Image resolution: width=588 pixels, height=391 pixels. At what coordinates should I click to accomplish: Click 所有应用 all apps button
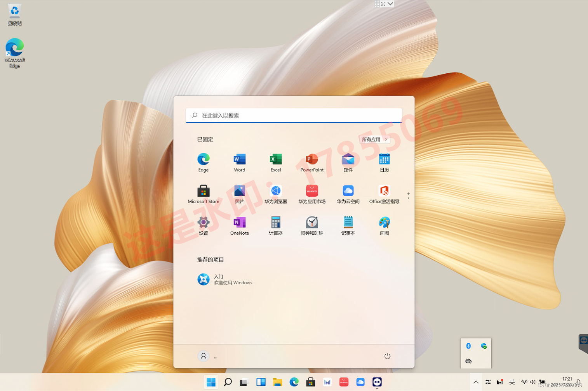(374, 139)
